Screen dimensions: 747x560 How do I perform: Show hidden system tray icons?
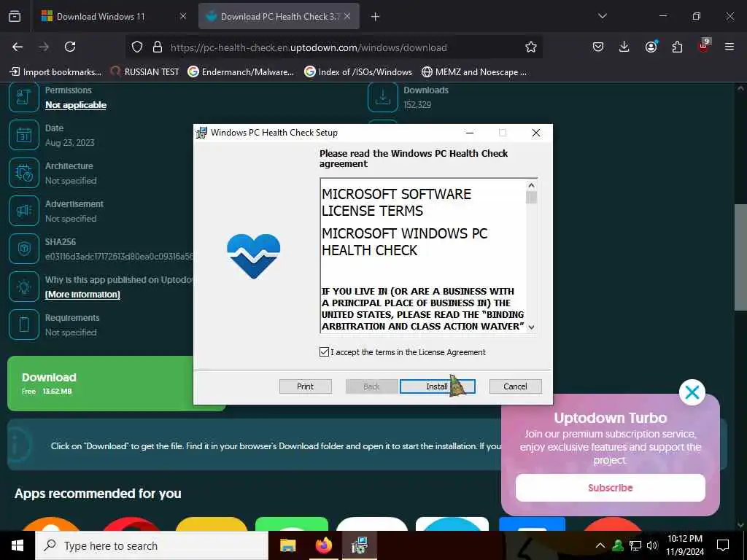[x=600, y=545]
